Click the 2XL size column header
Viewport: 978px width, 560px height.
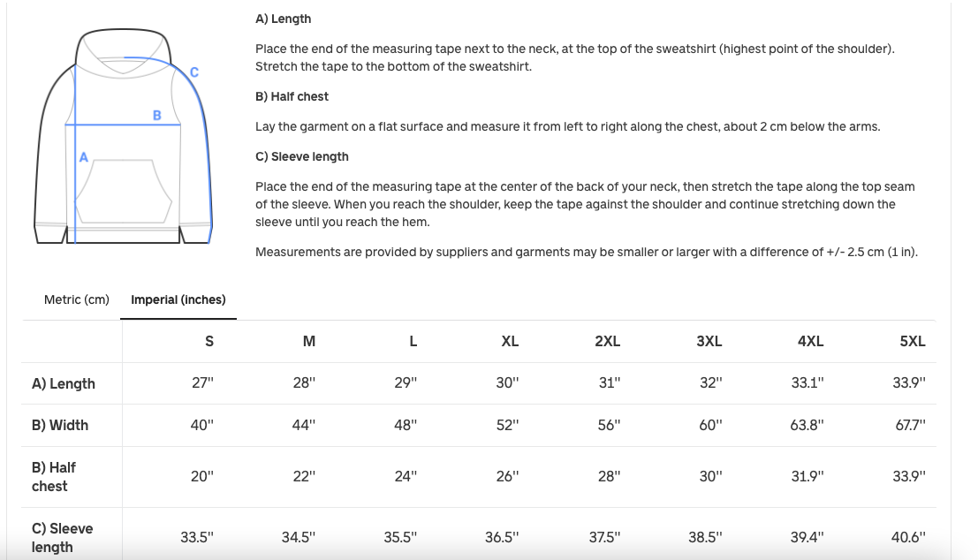[608, 341]
